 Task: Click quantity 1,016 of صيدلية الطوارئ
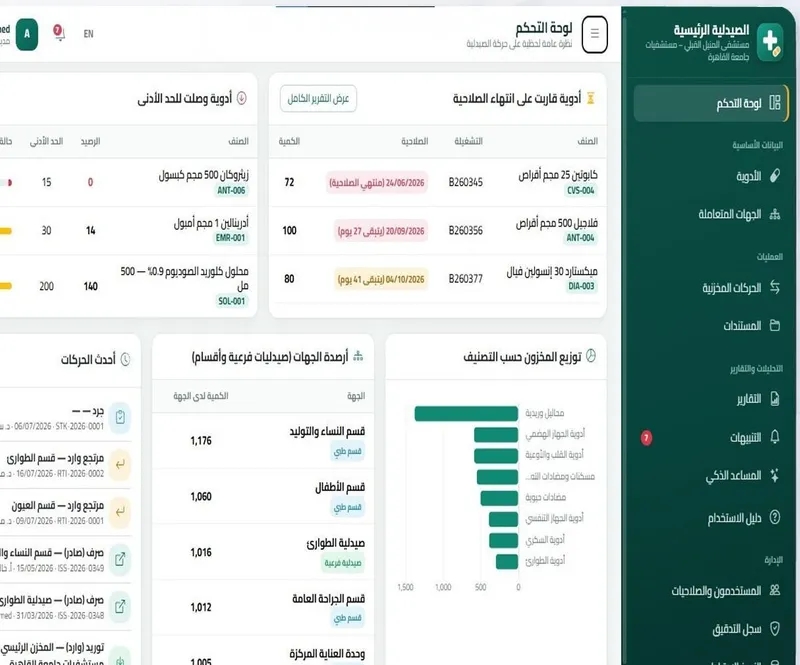point(201,552)
